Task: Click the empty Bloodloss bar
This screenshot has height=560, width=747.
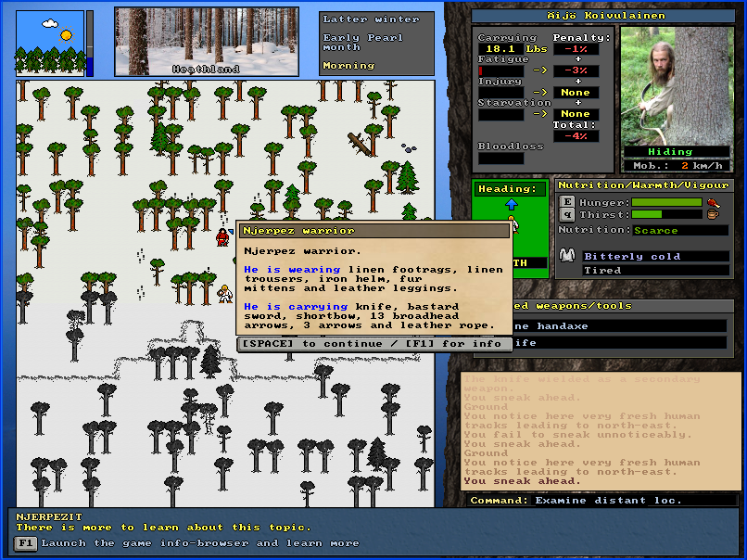Action: point(500,159)
